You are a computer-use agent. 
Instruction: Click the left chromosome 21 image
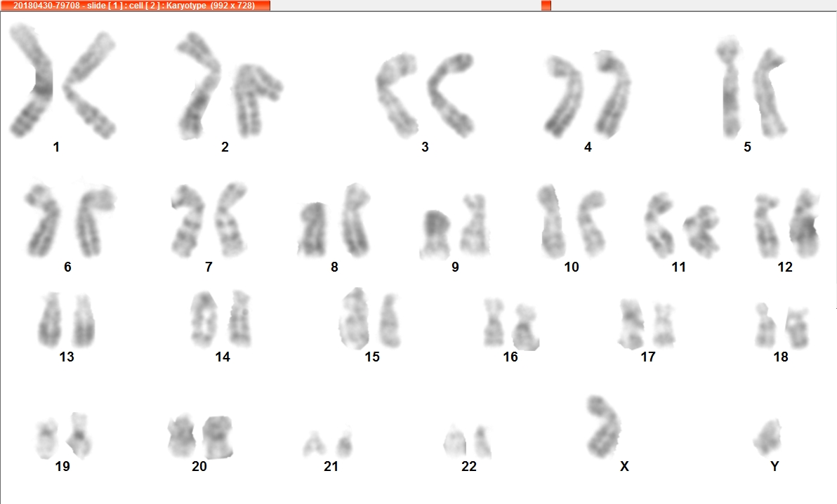313,444
